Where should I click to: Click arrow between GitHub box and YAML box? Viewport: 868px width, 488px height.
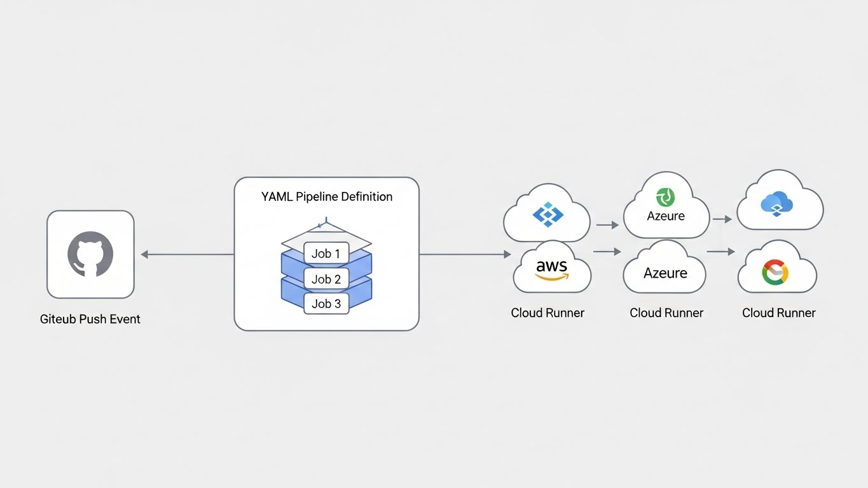pyautogui.click(x=187, y=255)
